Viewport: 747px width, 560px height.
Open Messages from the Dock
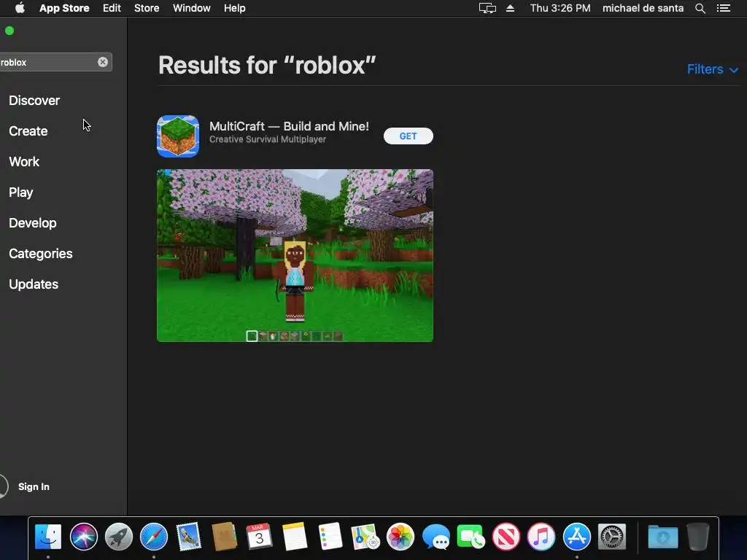coord(436,537)
